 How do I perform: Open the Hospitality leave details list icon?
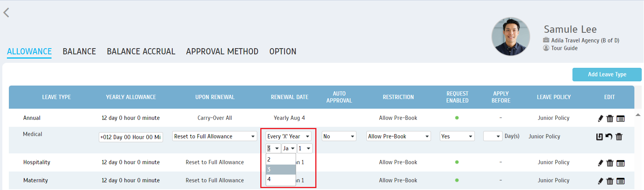621,163
